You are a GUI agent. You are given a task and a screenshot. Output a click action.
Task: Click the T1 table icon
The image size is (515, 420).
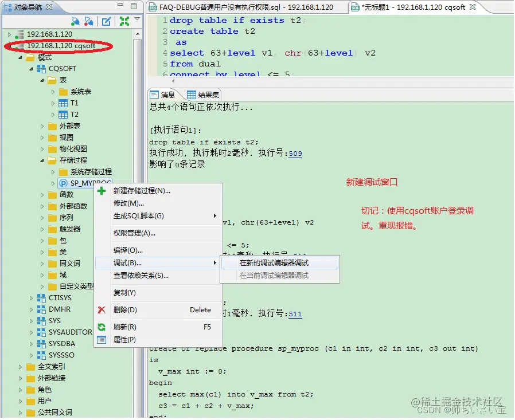63,103
